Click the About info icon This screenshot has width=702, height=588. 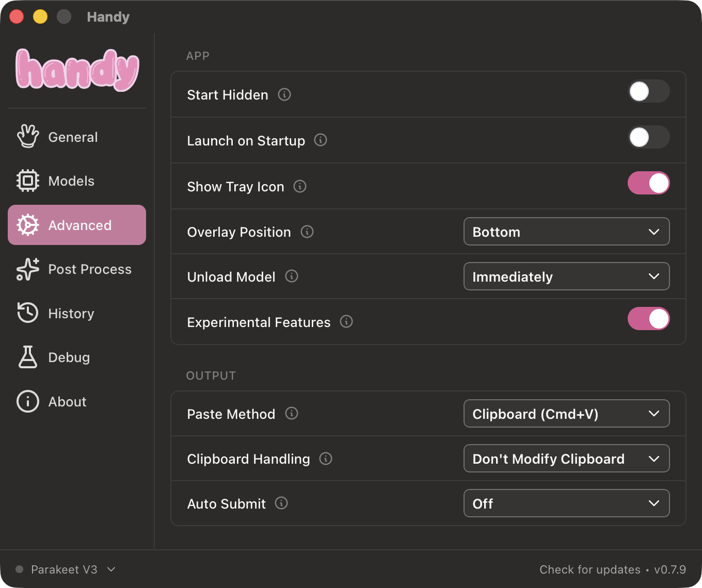28,401
